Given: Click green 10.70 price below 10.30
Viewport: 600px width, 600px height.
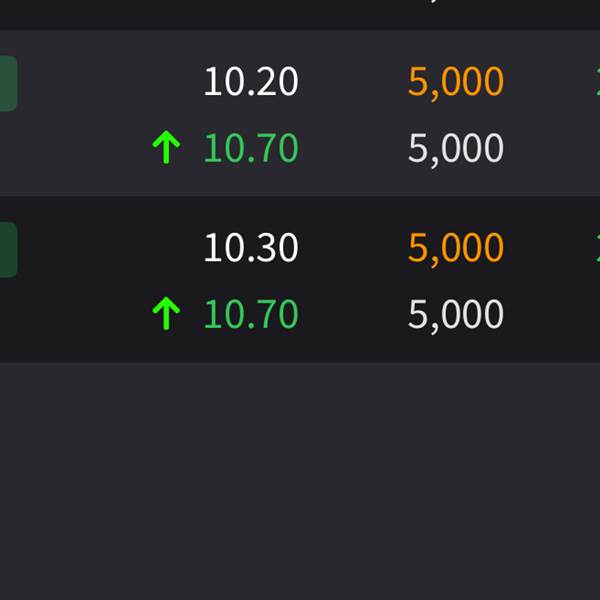Looking at the screenshot, I should 251,315.
